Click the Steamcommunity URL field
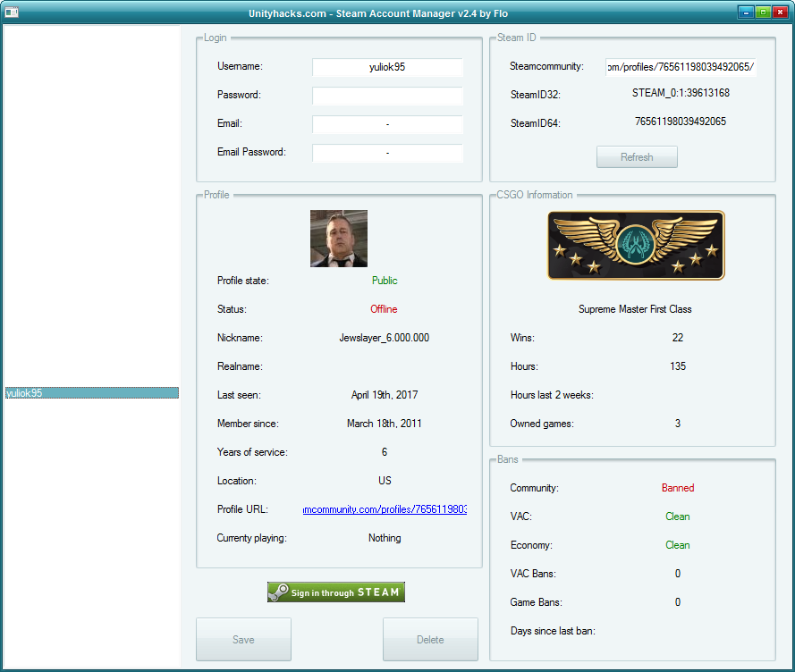 (680, 67)
